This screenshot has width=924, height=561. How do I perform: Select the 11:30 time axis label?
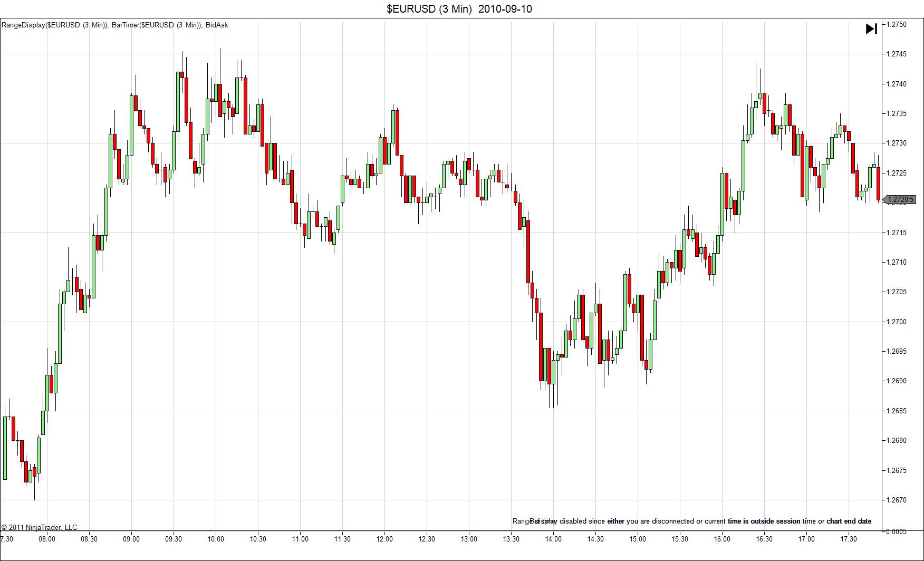click(x=342, y=539)
